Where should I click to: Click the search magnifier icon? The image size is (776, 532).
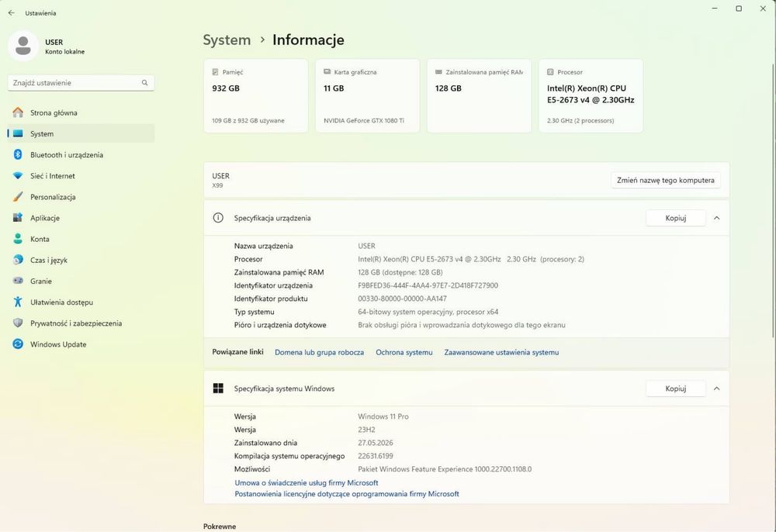click(144, 82)
